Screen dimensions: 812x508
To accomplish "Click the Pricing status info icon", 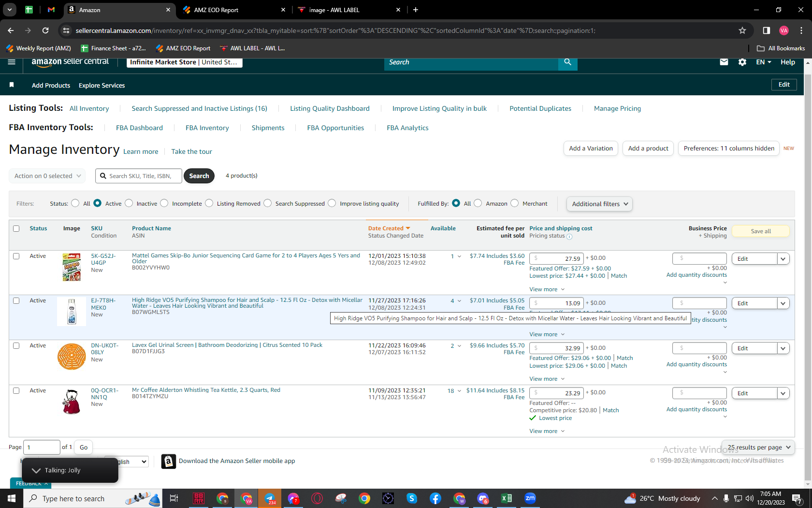I will point(569,237).
